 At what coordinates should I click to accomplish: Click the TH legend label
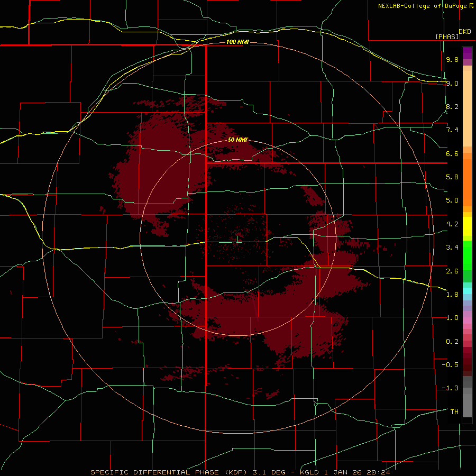coord(454,412)
